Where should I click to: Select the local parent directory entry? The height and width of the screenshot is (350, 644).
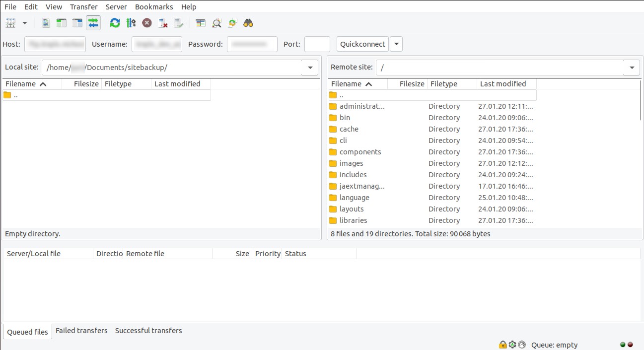pyautogui.click(x=107, y=95)
